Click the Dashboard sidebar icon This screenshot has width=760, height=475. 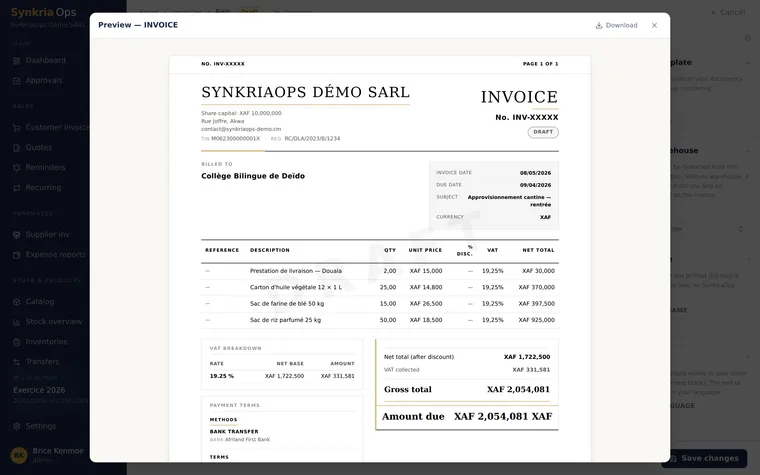coord(16,61)
